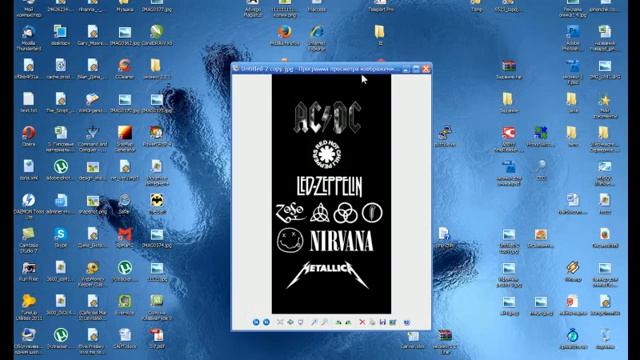Select WebMoney Keeper Classic icon

click(93, 273)
